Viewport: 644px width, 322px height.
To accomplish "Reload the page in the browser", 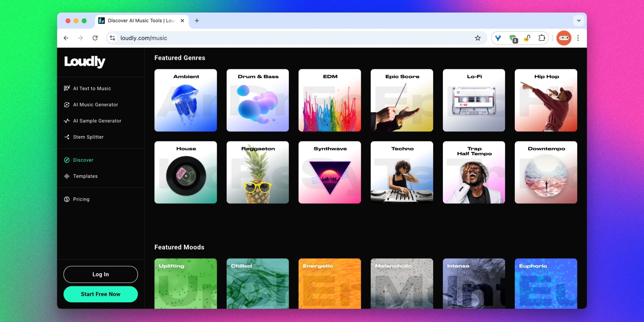I will coord(95,38).
